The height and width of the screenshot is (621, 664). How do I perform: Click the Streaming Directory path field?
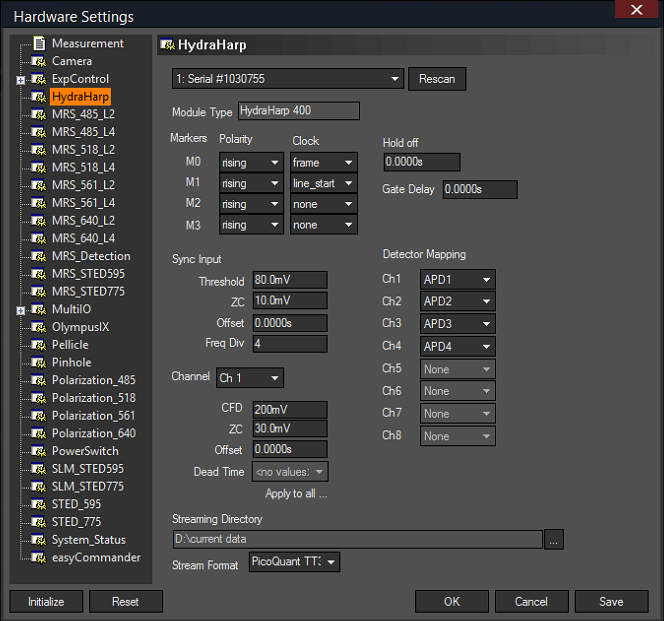point(358,539)
